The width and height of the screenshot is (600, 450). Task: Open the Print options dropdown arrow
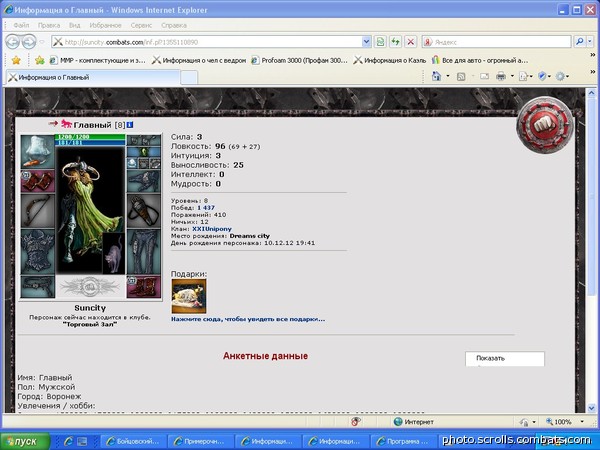(x=512, y=77)
